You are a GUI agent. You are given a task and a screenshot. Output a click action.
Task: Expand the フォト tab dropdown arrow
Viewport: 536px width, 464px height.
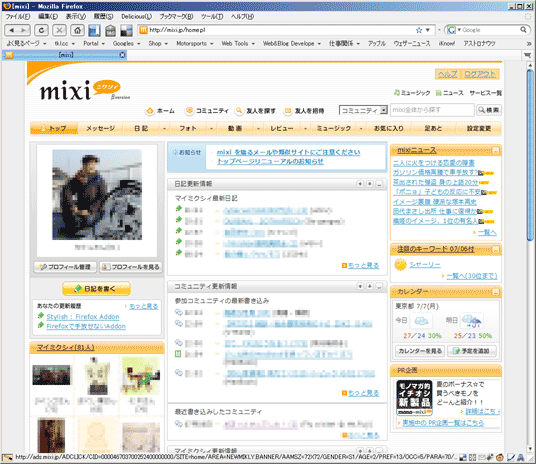[x=211, y=129]
